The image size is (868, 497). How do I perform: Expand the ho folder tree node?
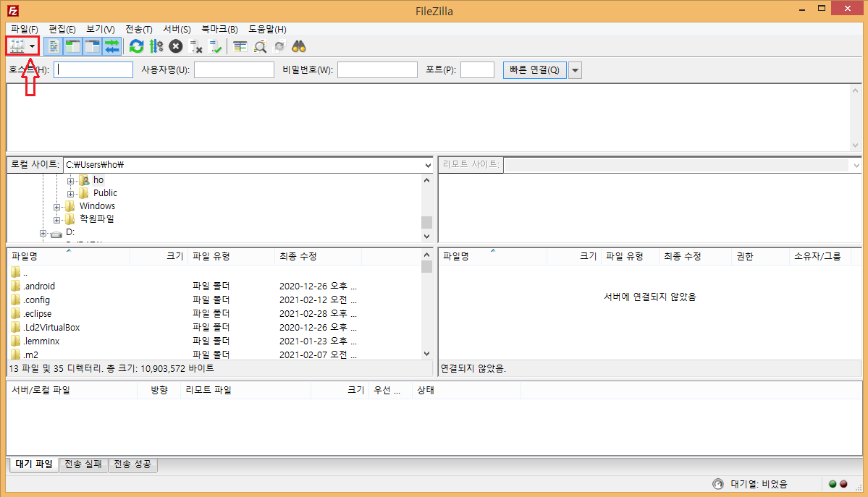(x=70, y=181)
